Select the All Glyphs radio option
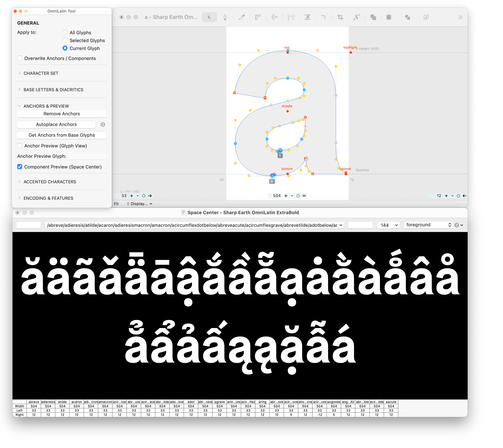The height and width of the screenshot is (448, 503). tap(65, 32)
